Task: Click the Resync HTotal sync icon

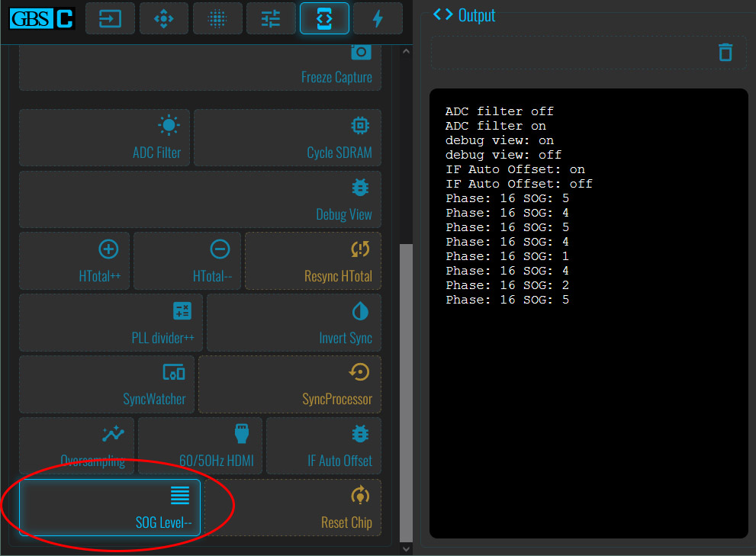Action: pyautogui.click(x=360, y=249)
